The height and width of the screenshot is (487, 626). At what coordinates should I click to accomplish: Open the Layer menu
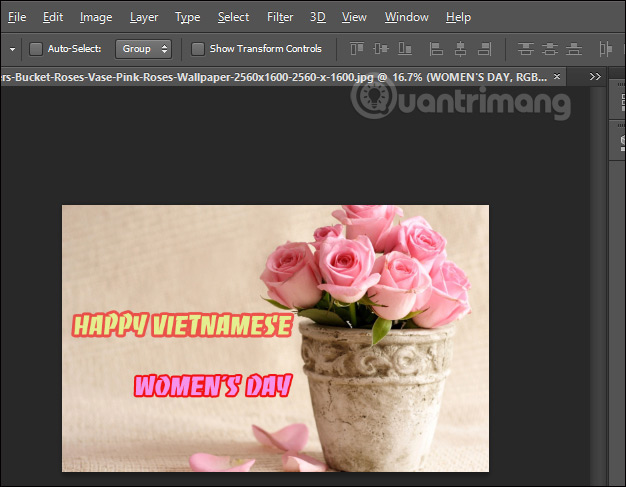point(144,17)
